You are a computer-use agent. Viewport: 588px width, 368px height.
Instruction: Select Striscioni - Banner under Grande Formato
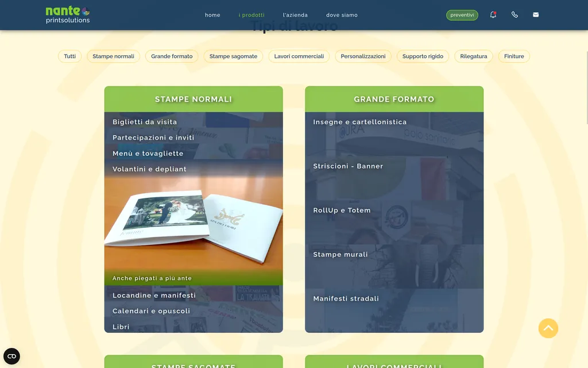click(x=348, y=166)
